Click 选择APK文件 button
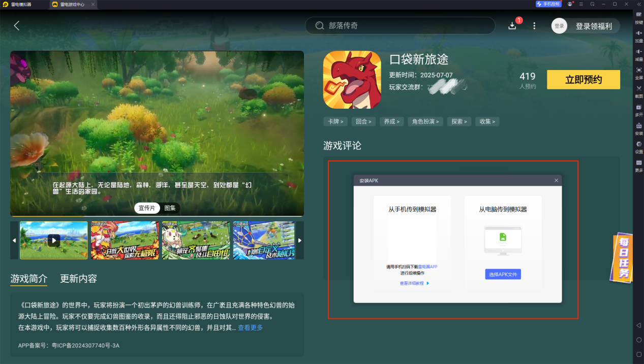 click(503, 274)
